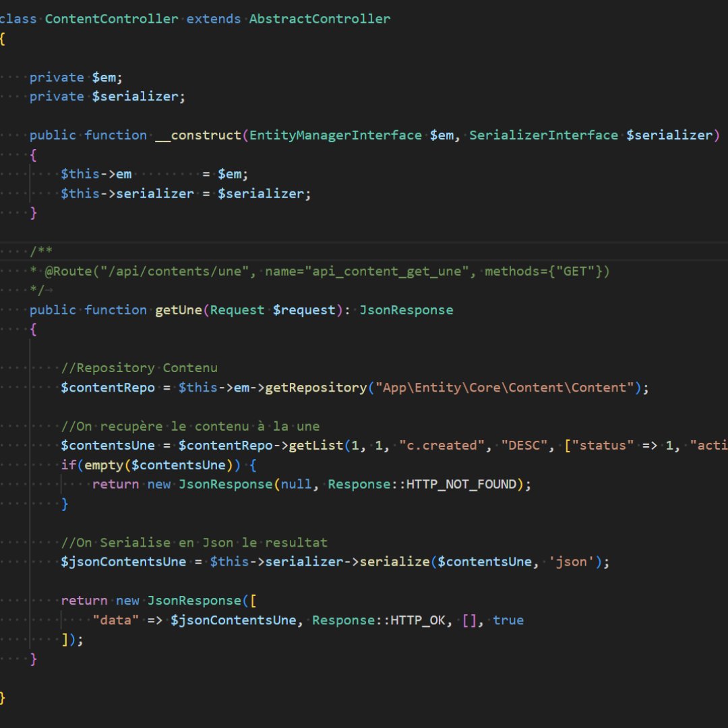Click the '$this->em' assignment line
The width and height of the screenshot is (728, 728).
tap(154, 174)
